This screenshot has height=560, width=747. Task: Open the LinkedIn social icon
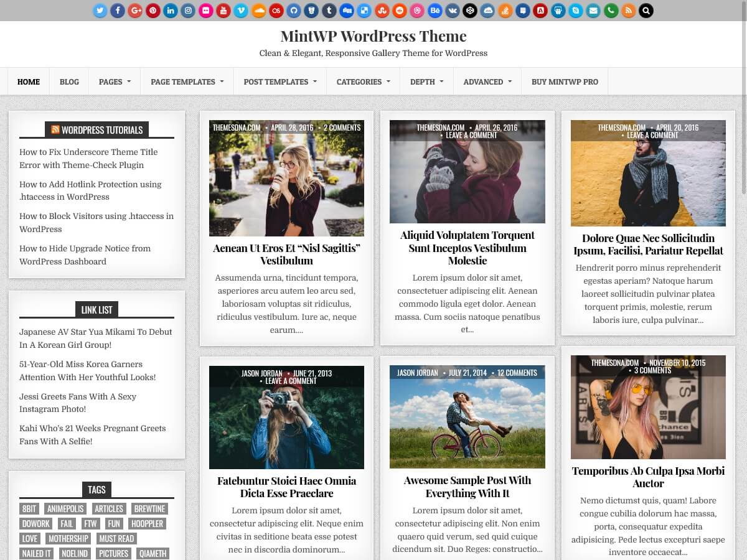[171, 11]
